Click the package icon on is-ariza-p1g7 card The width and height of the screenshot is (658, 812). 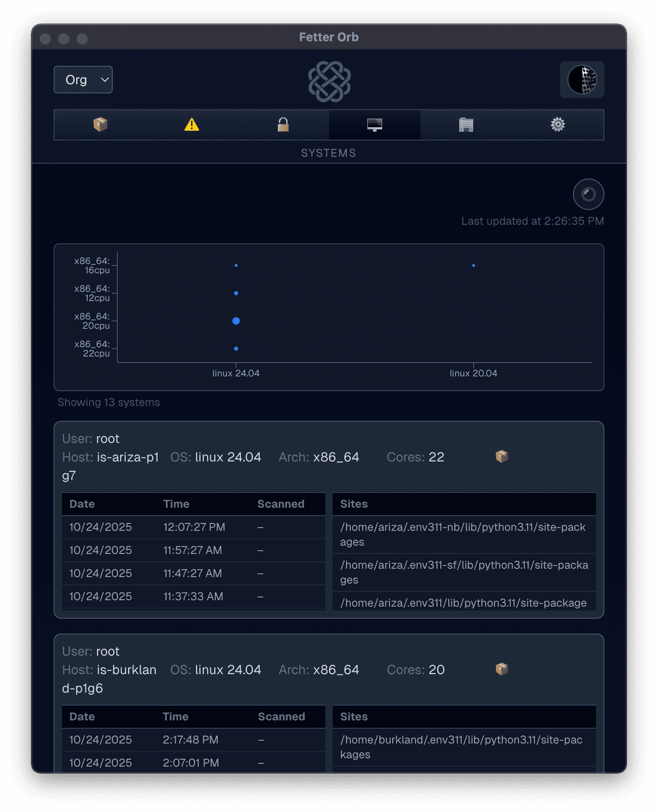(501, 456)
